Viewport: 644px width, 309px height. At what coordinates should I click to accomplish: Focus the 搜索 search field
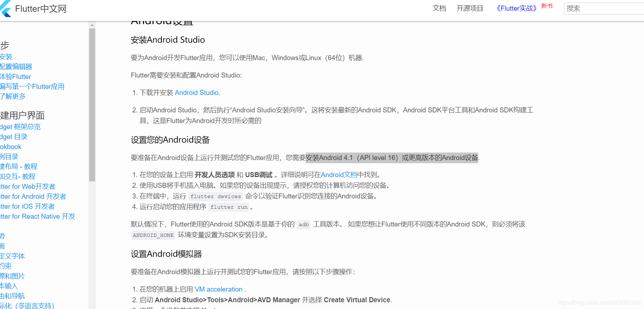[x=604, y=9]
